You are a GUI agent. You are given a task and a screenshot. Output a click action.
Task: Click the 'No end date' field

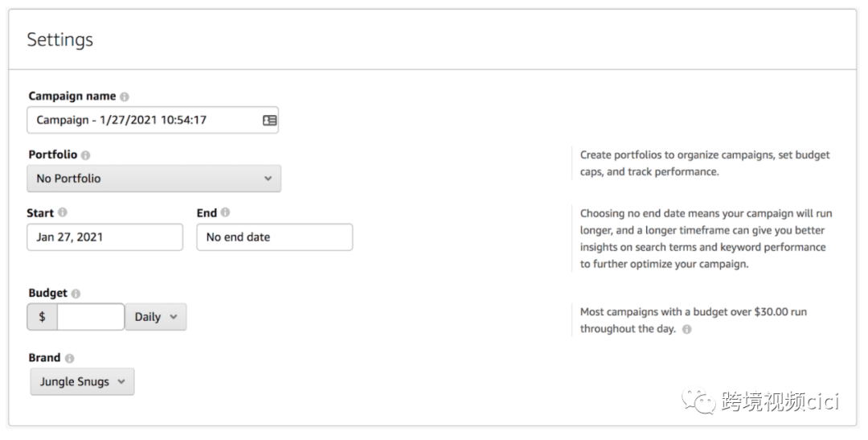274,237
